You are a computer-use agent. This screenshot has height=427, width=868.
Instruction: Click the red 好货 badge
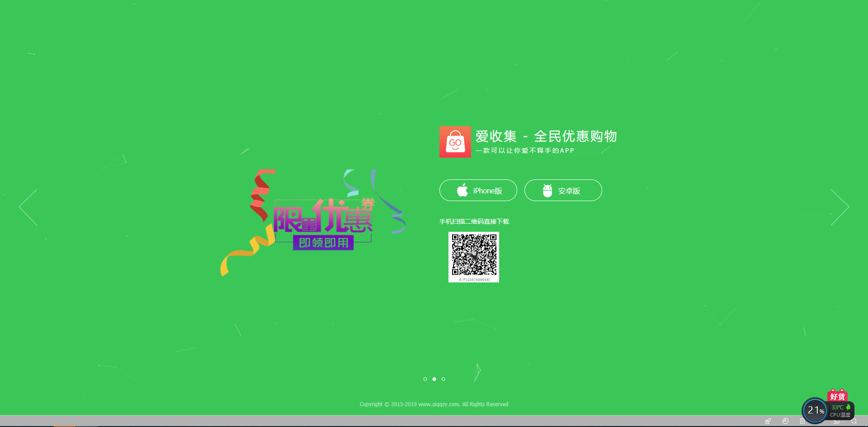(x=837, y=396)
